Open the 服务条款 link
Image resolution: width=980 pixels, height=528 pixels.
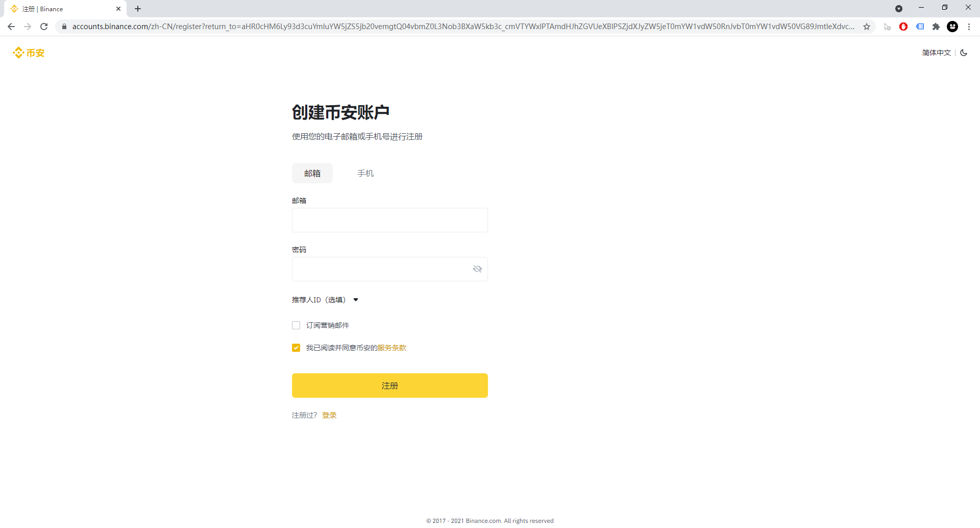(392, 348)
